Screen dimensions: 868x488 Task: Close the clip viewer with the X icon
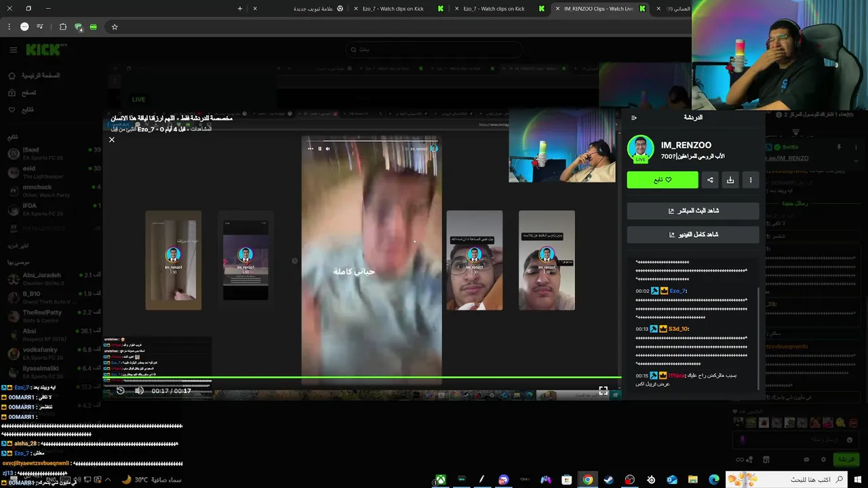coord(112,140)
